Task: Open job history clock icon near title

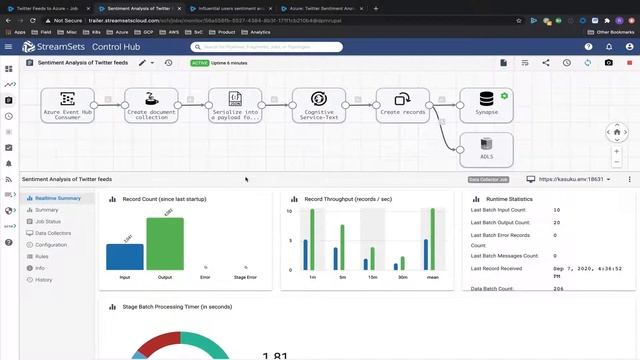Action: click(x=168, y=63)
